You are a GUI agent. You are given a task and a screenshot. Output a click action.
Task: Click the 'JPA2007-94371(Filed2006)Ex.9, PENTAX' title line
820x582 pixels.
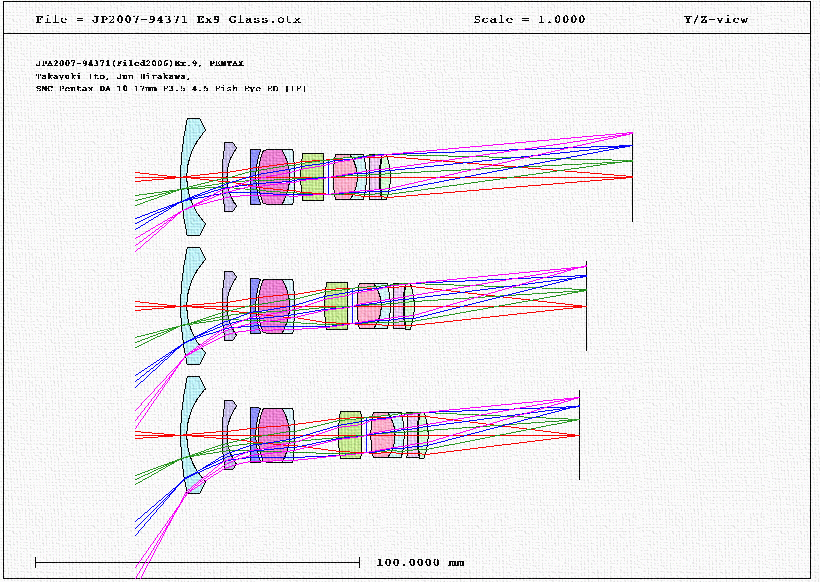[x=140, y=63]
